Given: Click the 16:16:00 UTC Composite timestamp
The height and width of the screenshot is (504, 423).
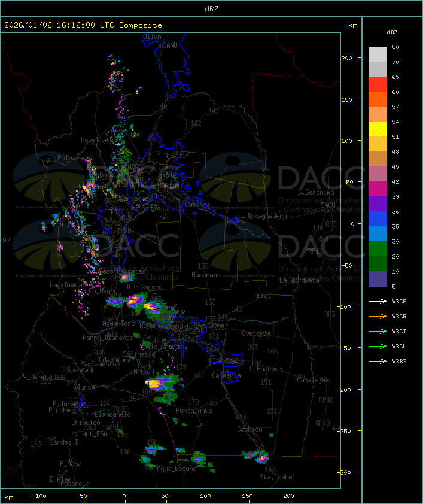Looking at the screenshot, I should tap(83, 25).
